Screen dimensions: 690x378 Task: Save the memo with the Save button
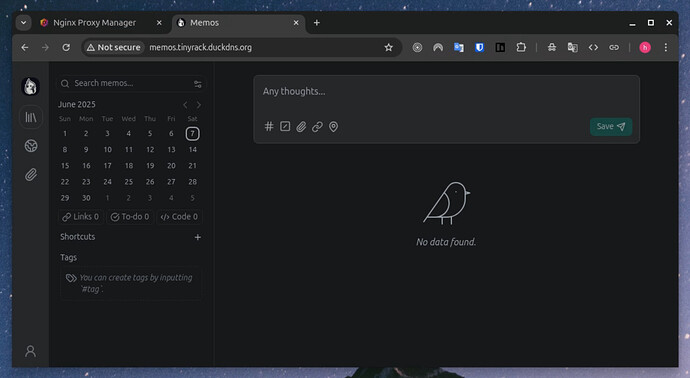[x=611, y=127]
